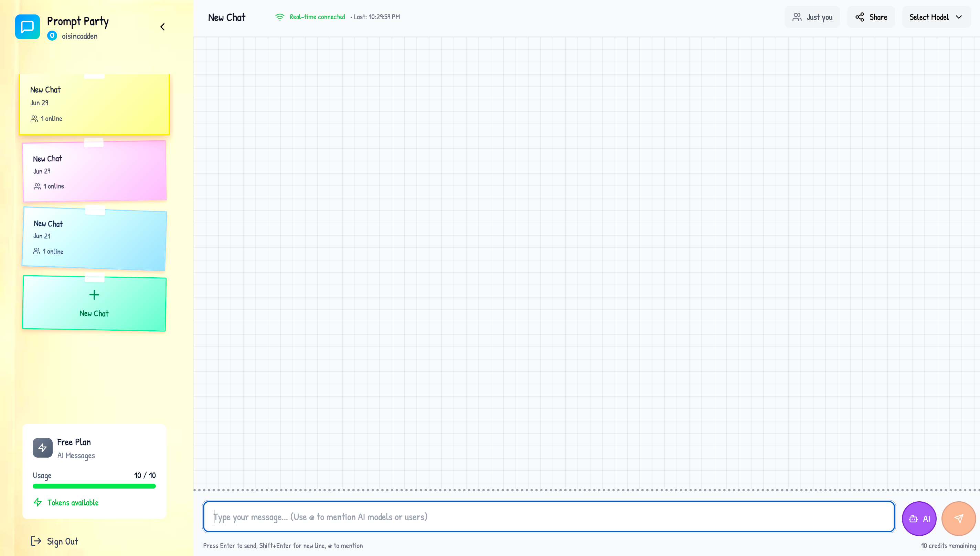This screenshot has height=556, width=980.
Task: Click the Share button
Action: pyautogui.click(x=871, y=17)
